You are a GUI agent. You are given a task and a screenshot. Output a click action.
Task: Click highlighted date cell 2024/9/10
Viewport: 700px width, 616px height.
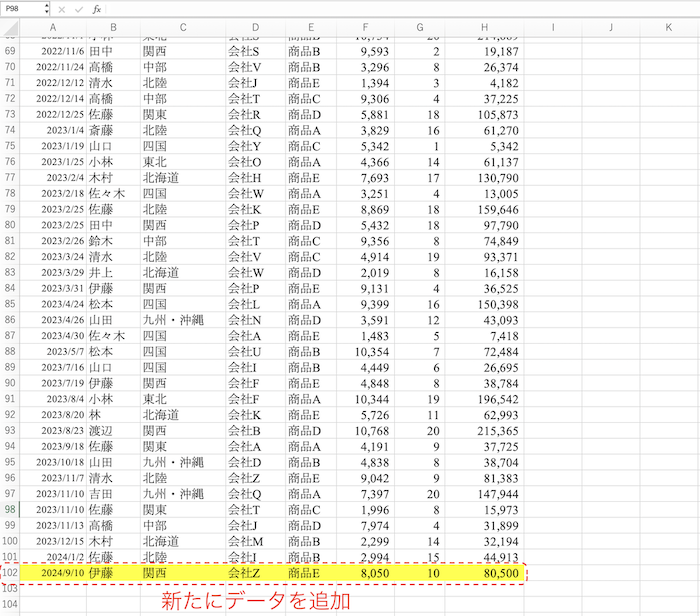point(53,573)
